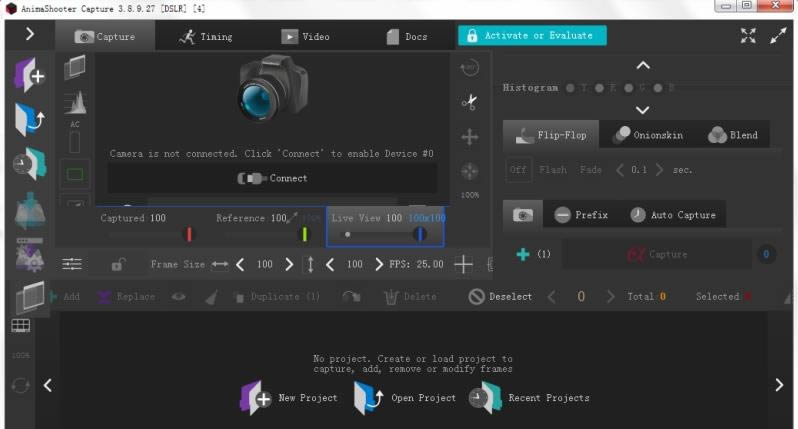The height and width of the screenshot is (429, 798).
Task: Select the move crosshair arrows tool
Action: click(469, 136)
